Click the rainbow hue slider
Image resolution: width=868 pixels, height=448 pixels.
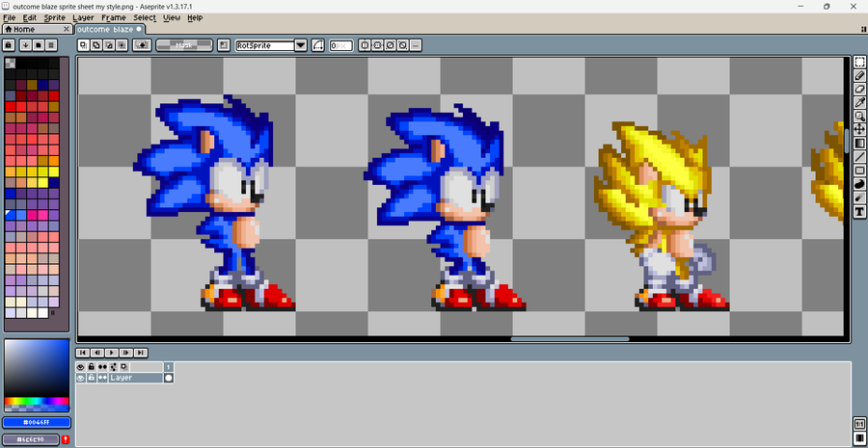(x=37, y=401)
